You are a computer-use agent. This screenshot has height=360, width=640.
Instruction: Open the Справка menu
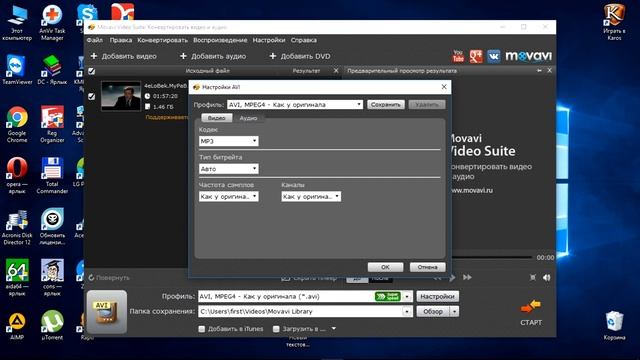(x=304, y=40)
